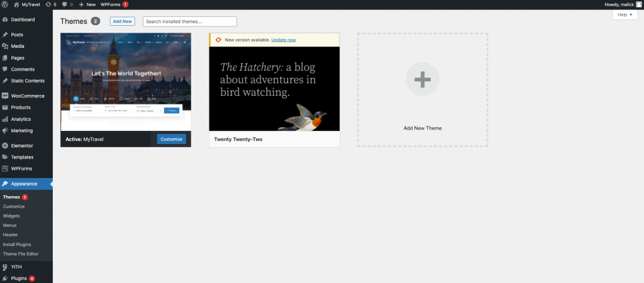The image size is (644, 283).
Task: Click the Static Contents pin icon
Action: tap(5, 80)
